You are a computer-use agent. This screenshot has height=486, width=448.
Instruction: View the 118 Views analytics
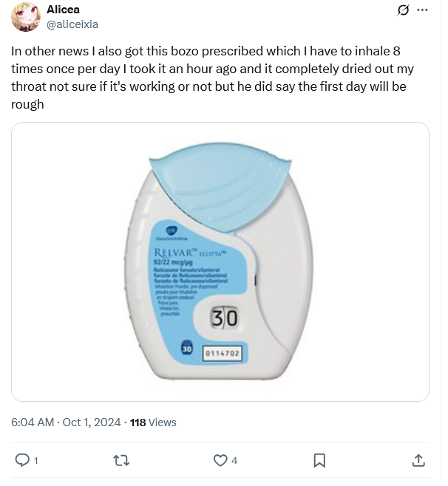153,422
